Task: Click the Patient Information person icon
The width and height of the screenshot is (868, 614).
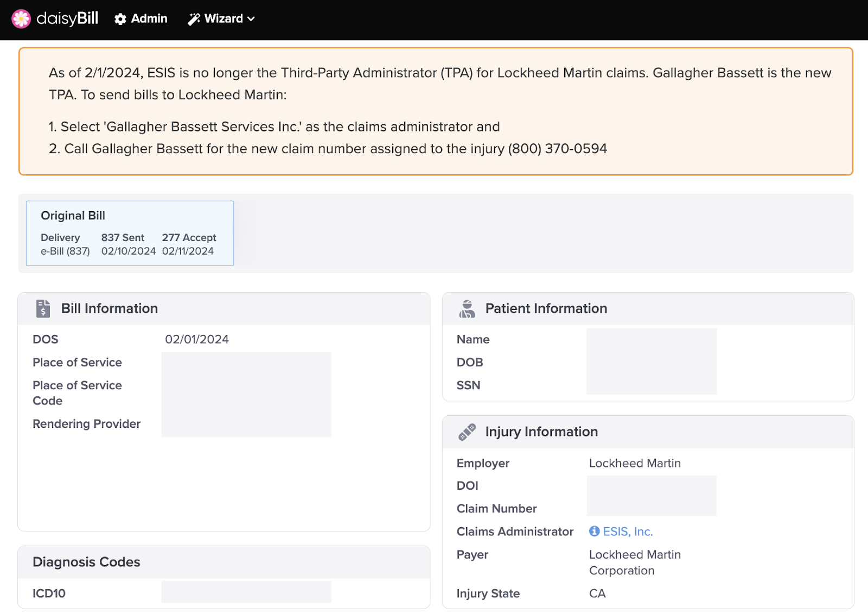Action: pyautogui.click(x=467, y=308)
